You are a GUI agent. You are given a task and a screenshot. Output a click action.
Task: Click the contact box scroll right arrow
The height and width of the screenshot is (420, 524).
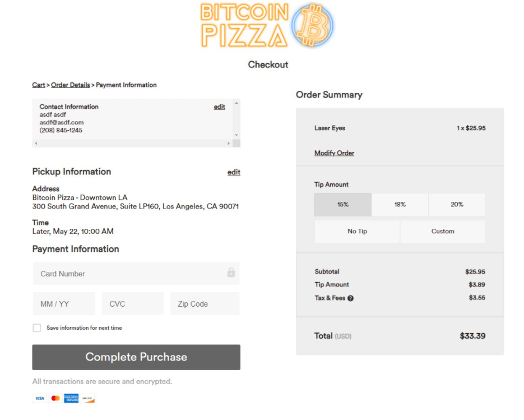point(229,143)
